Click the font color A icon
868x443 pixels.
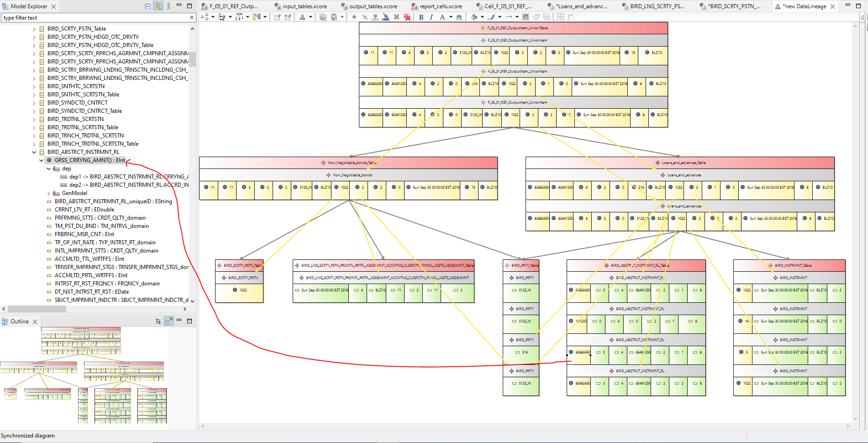click(x=442, y=17)
